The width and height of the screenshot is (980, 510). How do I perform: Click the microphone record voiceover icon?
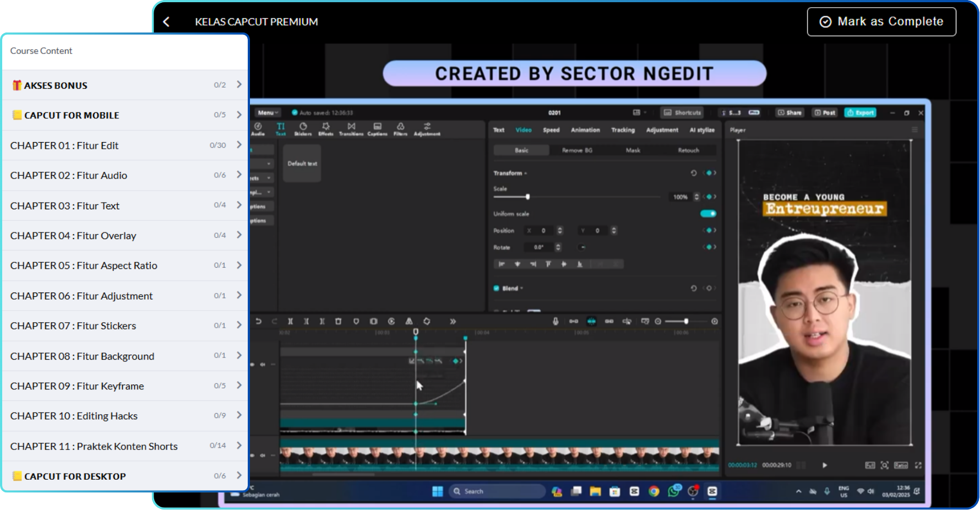point(556,321)
